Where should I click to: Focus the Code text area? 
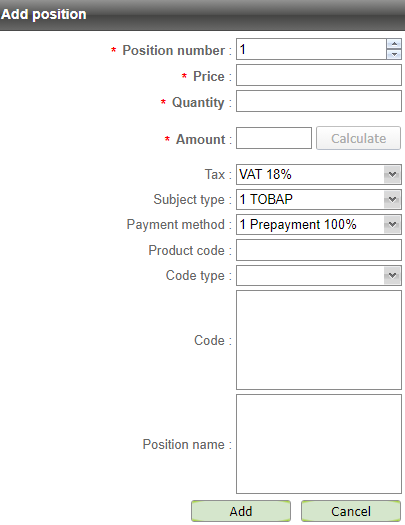click(319, 340)
